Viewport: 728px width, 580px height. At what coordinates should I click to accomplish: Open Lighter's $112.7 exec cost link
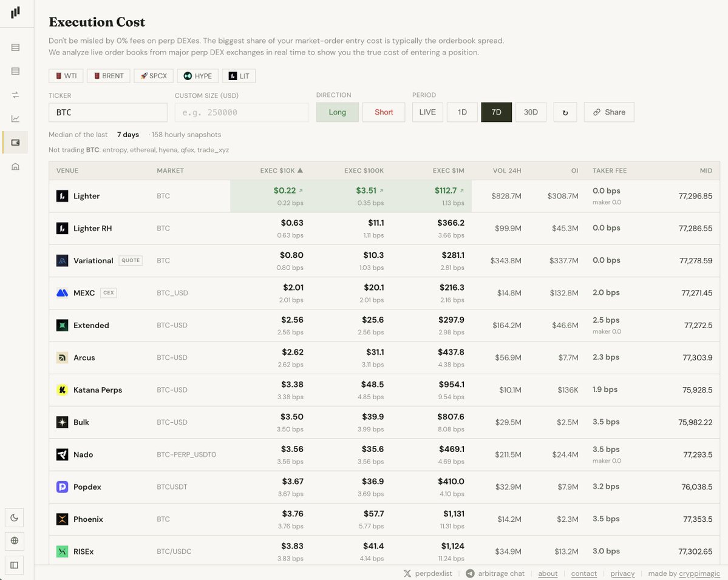[449, 191]
